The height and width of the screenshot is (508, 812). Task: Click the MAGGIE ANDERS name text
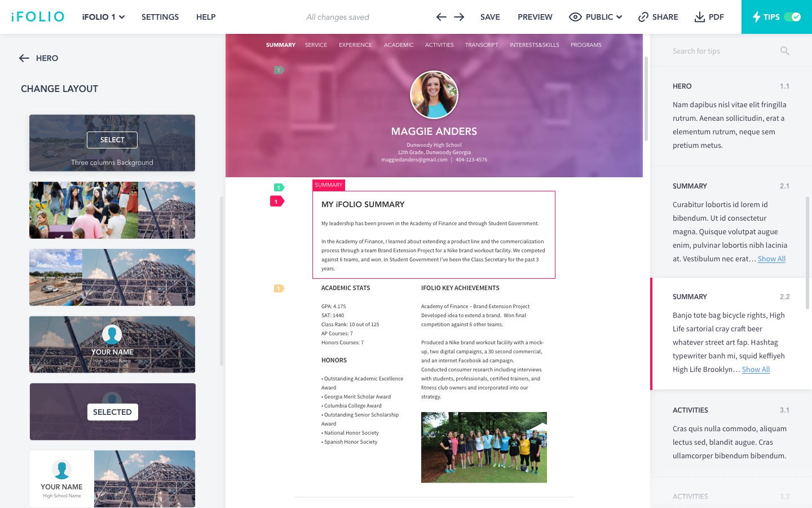434,132
